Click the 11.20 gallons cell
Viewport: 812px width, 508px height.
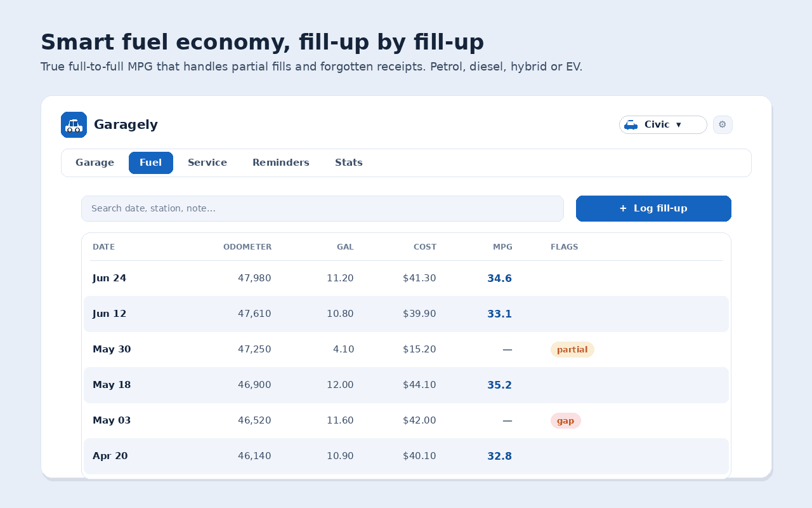point(340,278)
